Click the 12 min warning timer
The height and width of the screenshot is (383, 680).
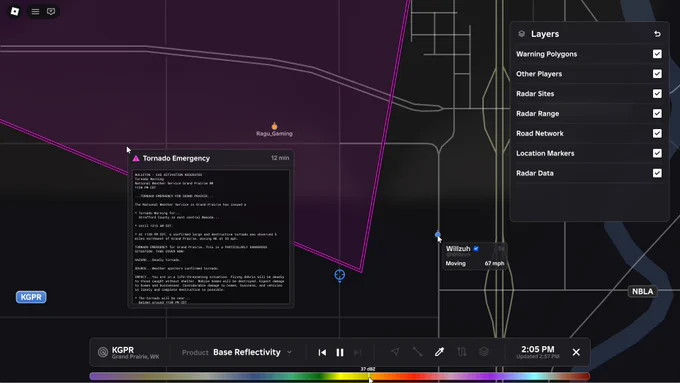(x=280, y=158)
